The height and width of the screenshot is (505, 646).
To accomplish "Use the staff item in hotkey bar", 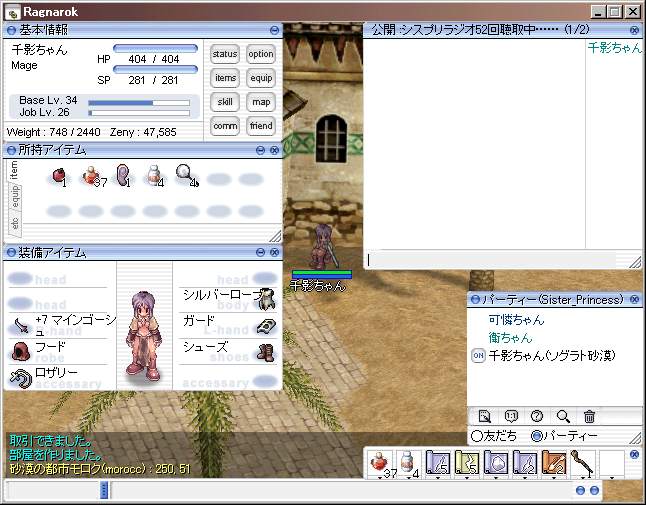I will point(583,463).
